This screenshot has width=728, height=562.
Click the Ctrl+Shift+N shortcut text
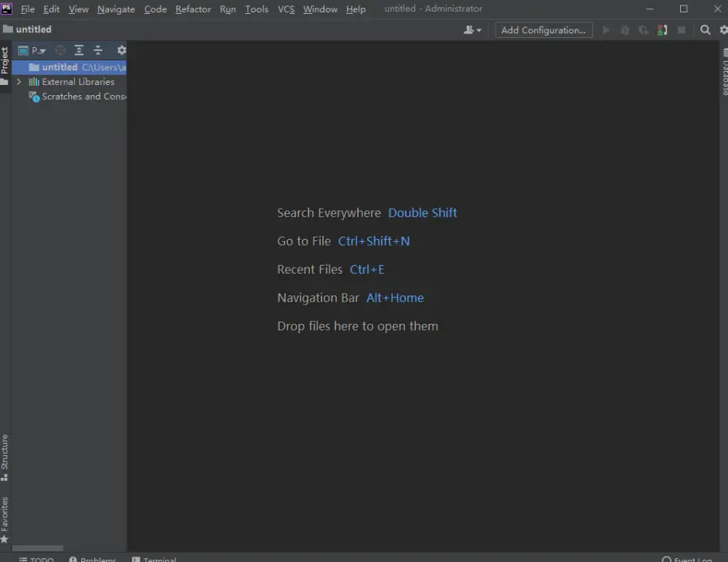pyautogui.click(x=374, y=241)
